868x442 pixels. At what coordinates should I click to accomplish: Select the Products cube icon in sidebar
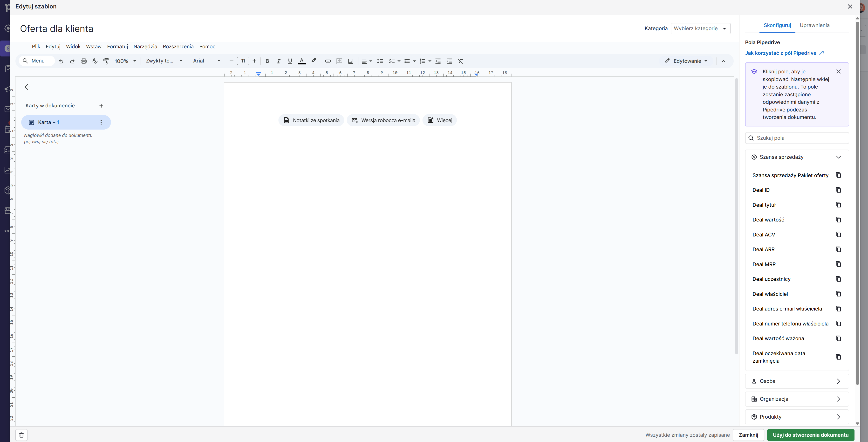(x=7, y=191)
